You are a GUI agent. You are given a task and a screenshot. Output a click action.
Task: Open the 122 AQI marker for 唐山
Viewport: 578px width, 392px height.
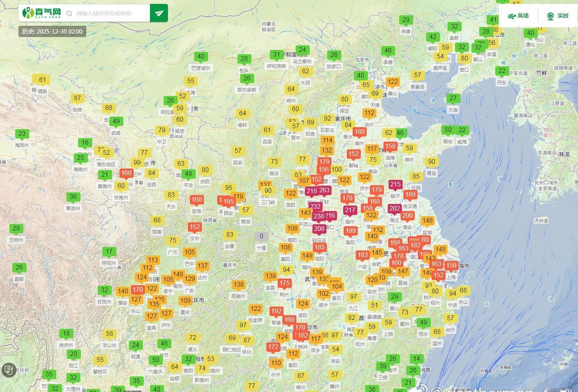pos(393,82)
